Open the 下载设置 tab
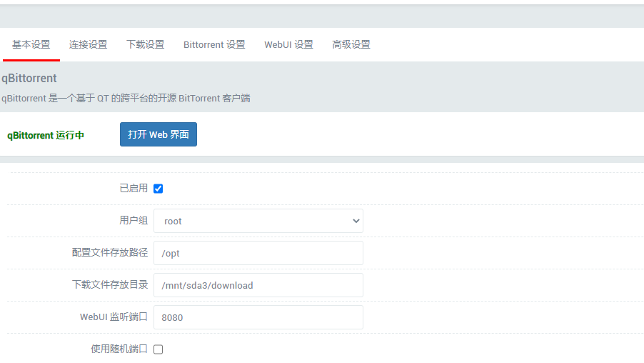 click(x=146, y=45)
